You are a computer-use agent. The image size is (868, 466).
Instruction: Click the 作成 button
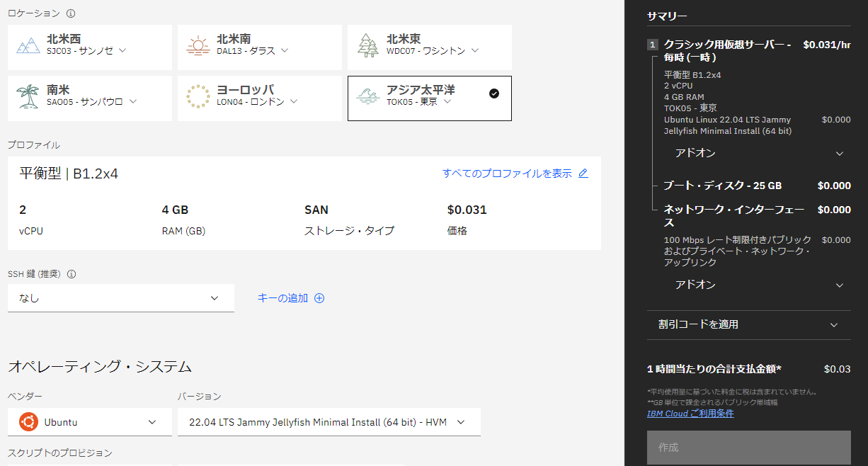pyautogui.click(x=749, y=448)
